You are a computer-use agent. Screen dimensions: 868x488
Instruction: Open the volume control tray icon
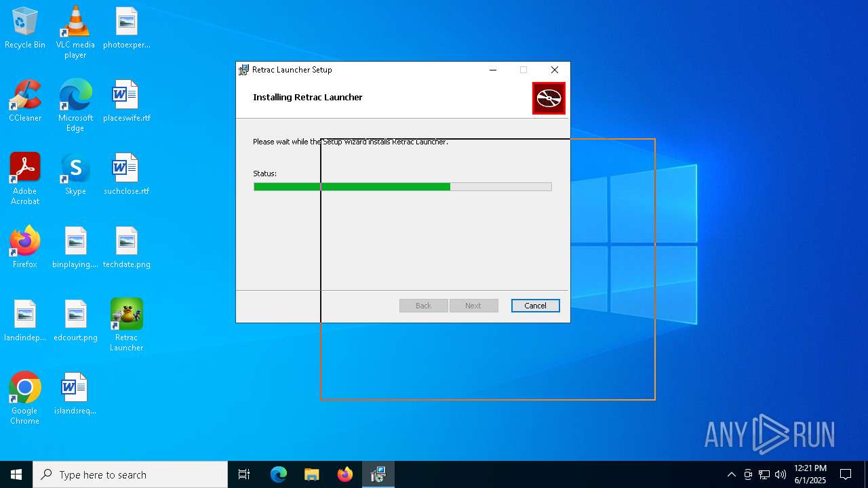click(781, 474)
